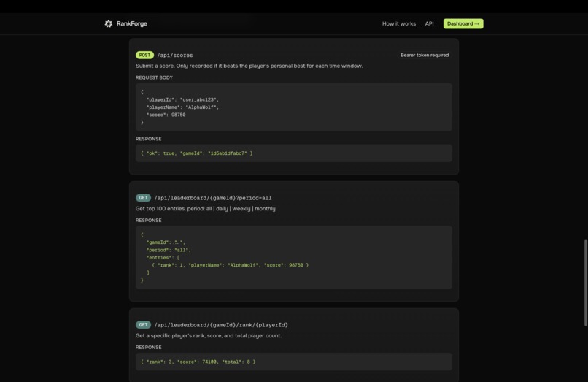Viewport: 588px width, 382px height.
Task: Click the Get top 100 entries description
Action: (206, 208)
